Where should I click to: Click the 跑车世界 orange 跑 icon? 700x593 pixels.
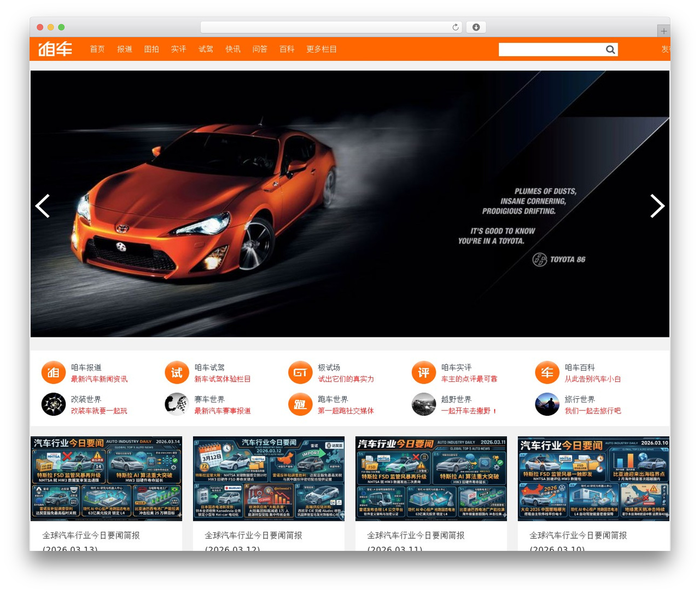[300, 405]
